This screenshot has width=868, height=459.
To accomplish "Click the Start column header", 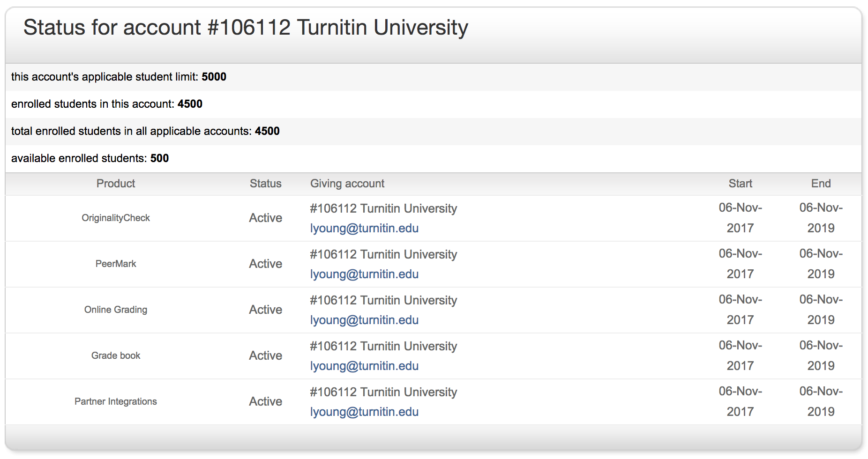I will click(x=740, y=184).
